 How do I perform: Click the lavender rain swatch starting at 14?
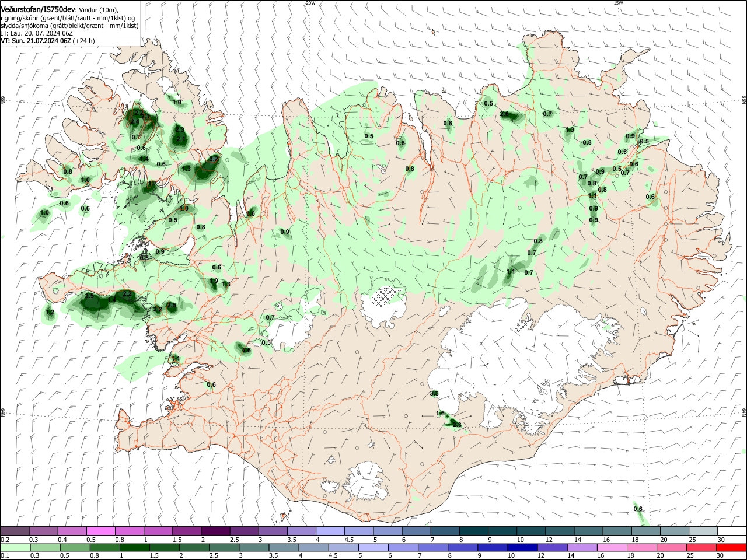tap(582, 548)
